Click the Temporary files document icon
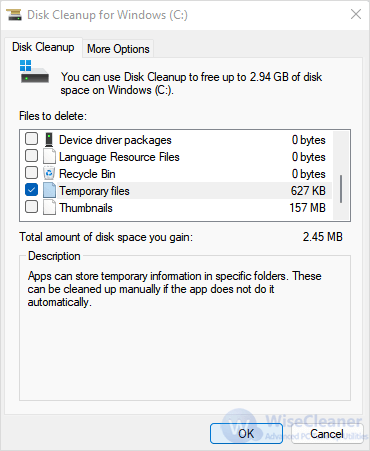370x451 pixels. point(49,191)
